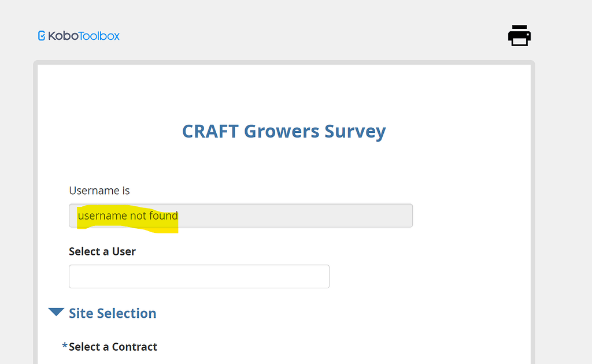Click the word 'User' in the Select a User label
The width and height of the screenshot is (592, 364).
pos(124,251)
